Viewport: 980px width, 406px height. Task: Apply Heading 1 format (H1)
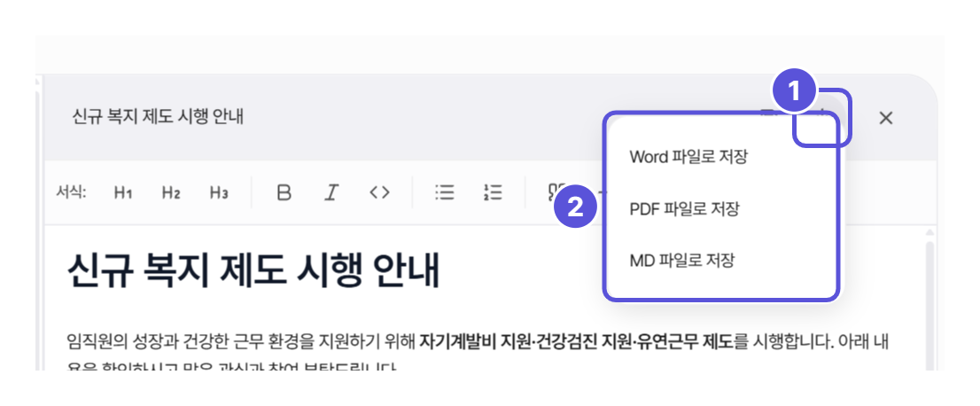(123, 192)
